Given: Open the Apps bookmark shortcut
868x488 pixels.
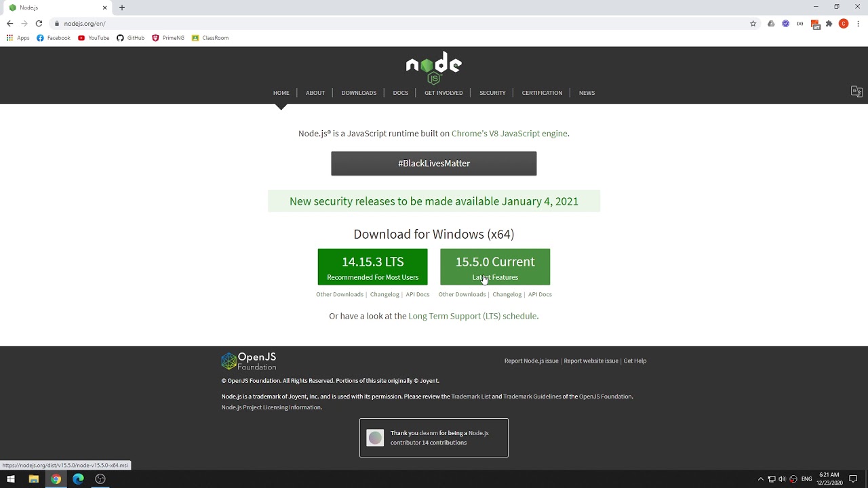Looking at the screenshot, I should tap(18, 38).
